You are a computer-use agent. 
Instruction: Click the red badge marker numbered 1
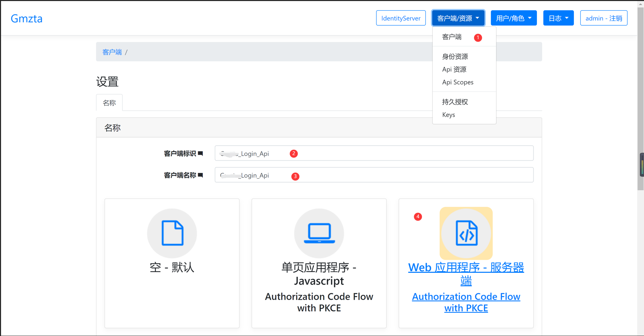point(478,38)
